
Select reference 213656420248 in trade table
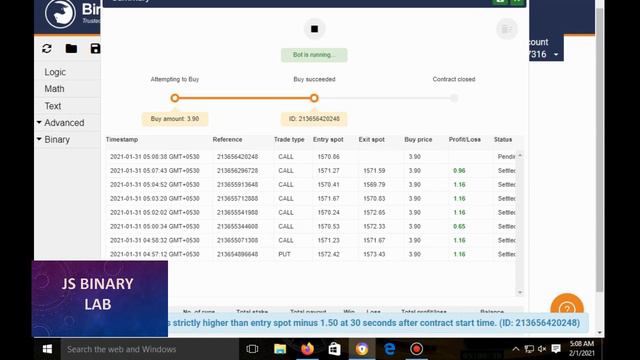(238, 157)
